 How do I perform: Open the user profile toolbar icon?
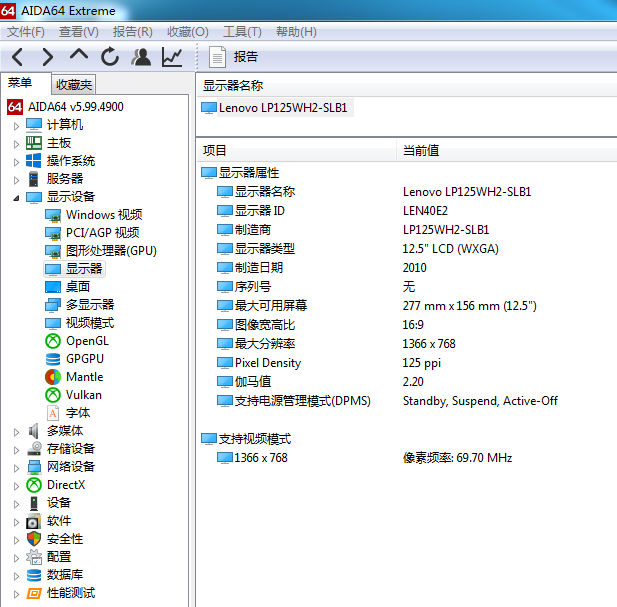(141, 57)
